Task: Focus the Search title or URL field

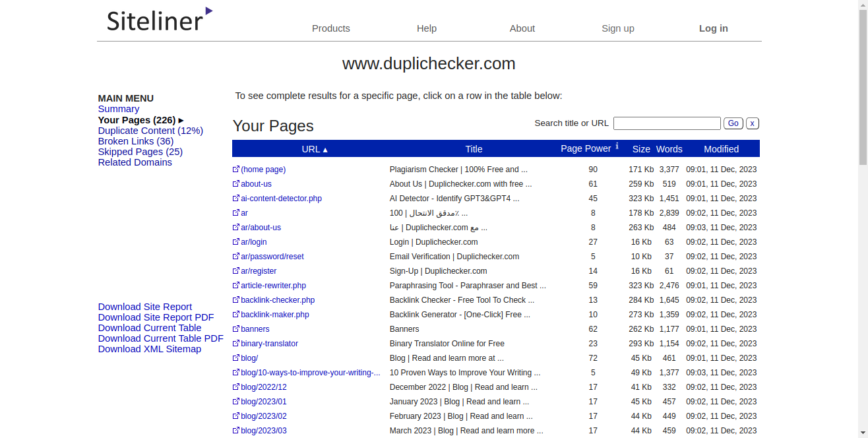Action: click(x=667, y=123)
